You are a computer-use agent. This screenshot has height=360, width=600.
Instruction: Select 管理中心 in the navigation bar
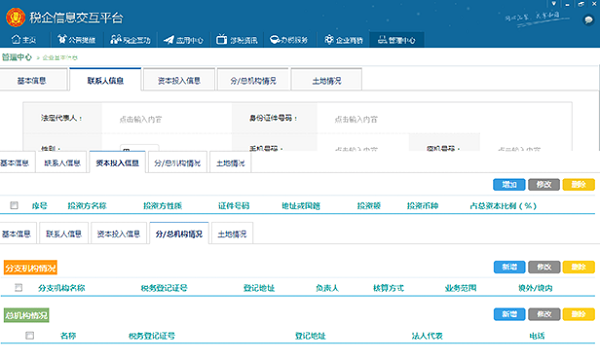[x=396, y=40]
